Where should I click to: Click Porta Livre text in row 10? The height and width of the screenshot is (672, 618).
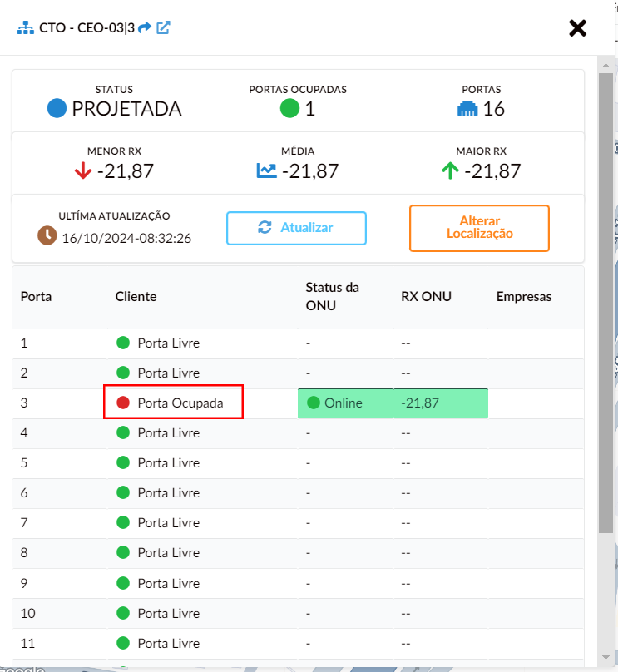pos(168,613)
